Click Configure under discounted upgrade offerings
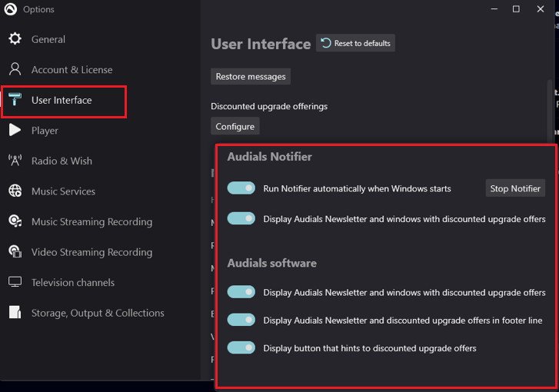The width and height of the screenshot is (559, 392). pyautogui.click(x=235, y=126)
